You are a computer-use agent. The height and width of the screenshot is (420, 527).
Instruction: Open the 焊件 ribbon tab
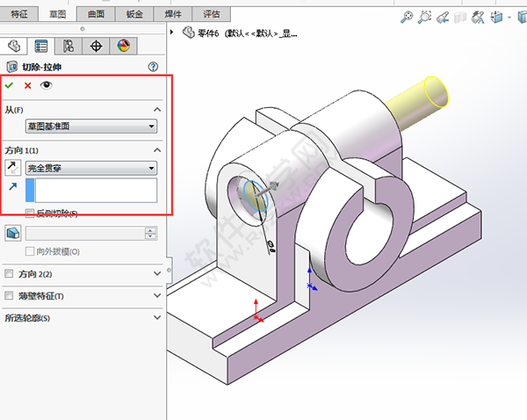[x=173, y=14]
